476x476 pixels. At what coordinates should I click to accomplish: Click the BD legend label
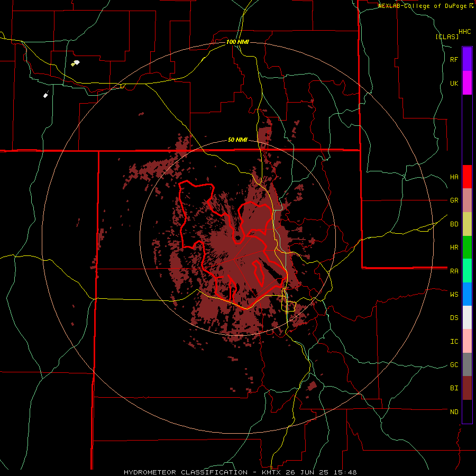[454, 224]
